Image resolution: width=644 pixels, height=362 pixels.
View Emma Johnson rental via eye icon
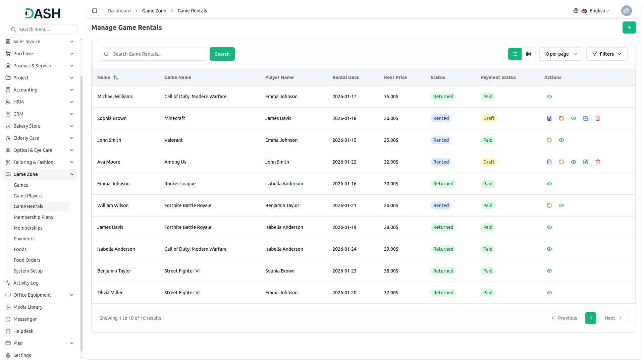[549, 184]
